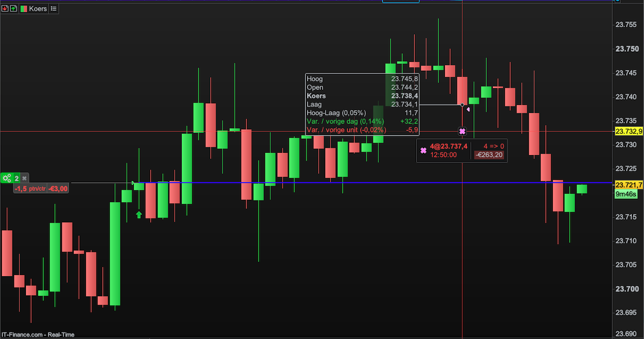Click the green gears position settings icon
Viewport: 644px width, 339px height.
pyautogui.click(x=7, y=178)
